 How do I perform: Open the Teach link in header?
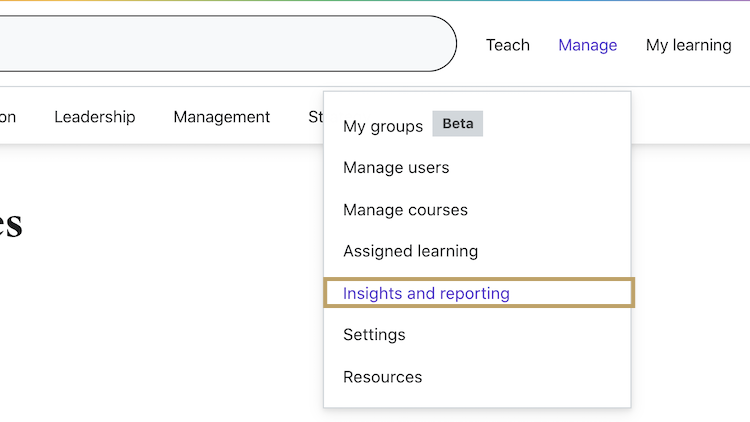pyautogui.click(x=507, y=45)
